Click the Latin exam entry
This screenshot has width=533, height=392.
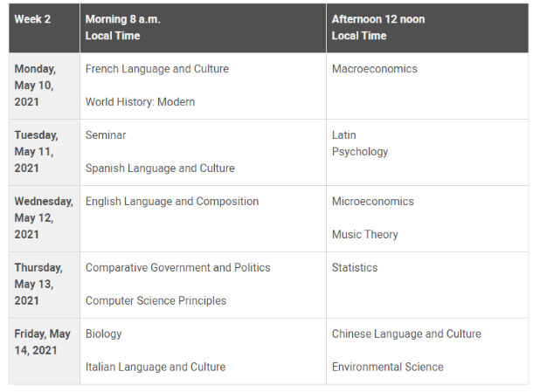point(344,135)
